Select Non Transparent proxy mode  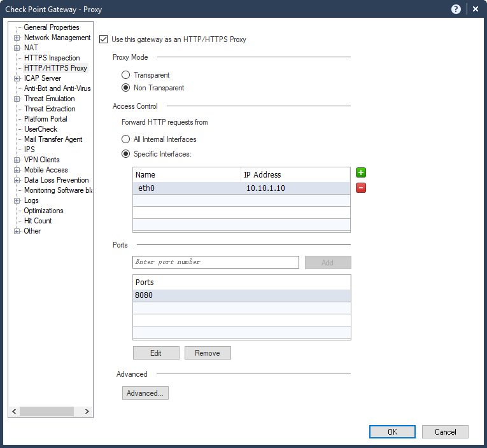point(125,88)
